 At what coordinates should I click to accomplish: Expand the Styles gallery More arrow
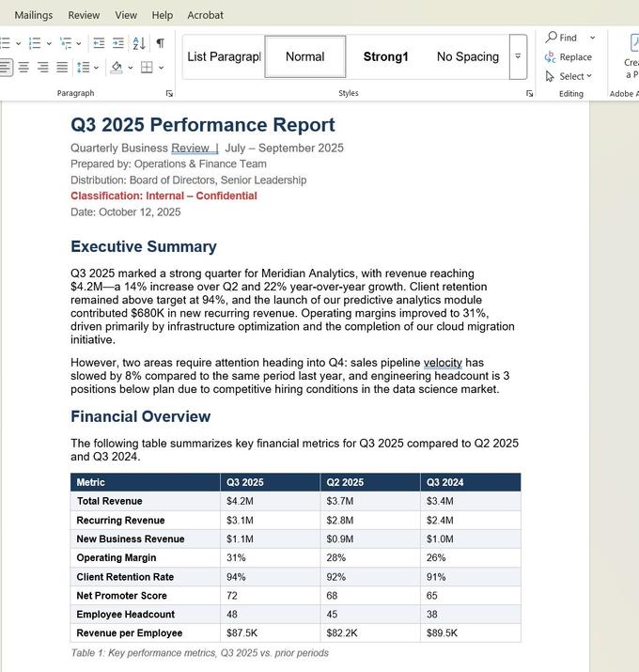click(518, 56)
